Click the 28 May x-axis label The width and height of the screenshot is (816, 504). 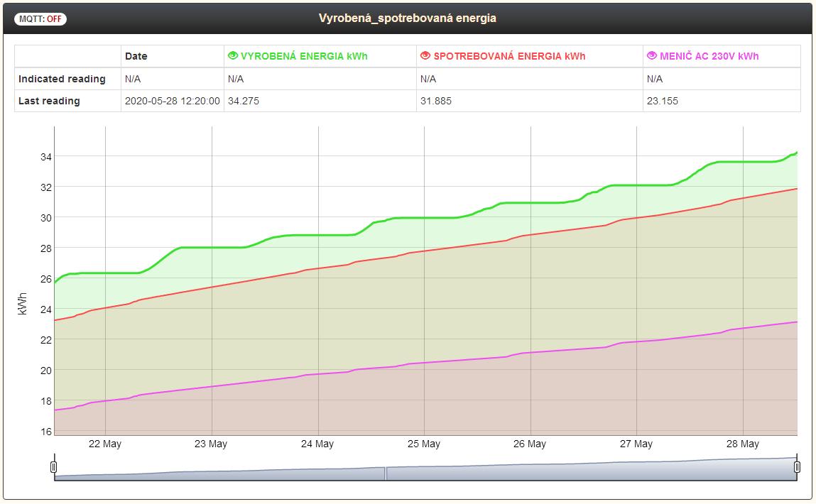[x=743, y=444]
